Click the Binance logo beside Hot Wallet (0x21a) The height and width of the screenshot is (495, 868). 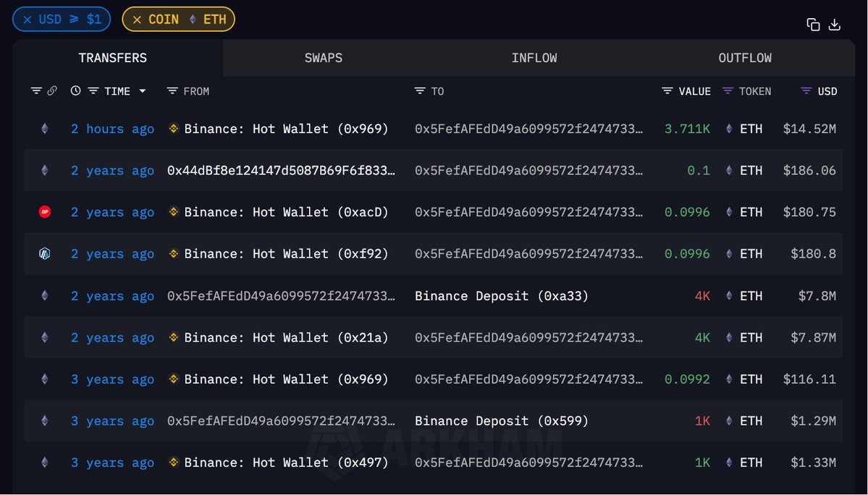173,337
